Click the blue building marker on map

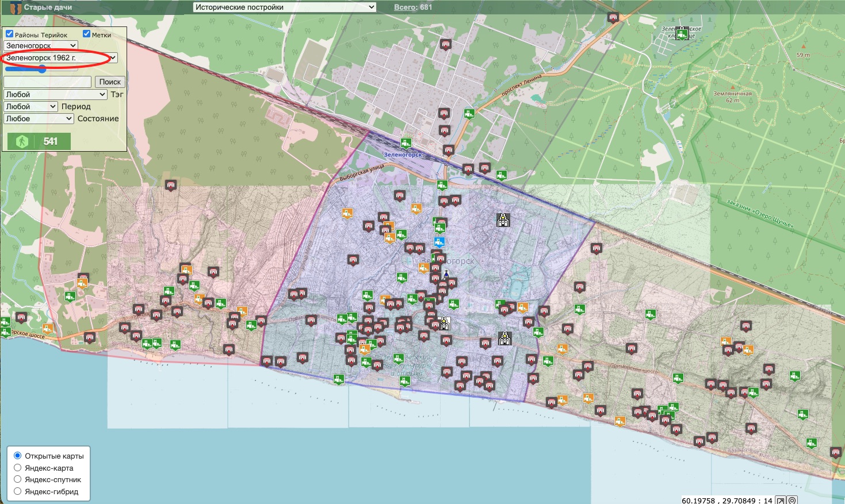click(439, 242)
